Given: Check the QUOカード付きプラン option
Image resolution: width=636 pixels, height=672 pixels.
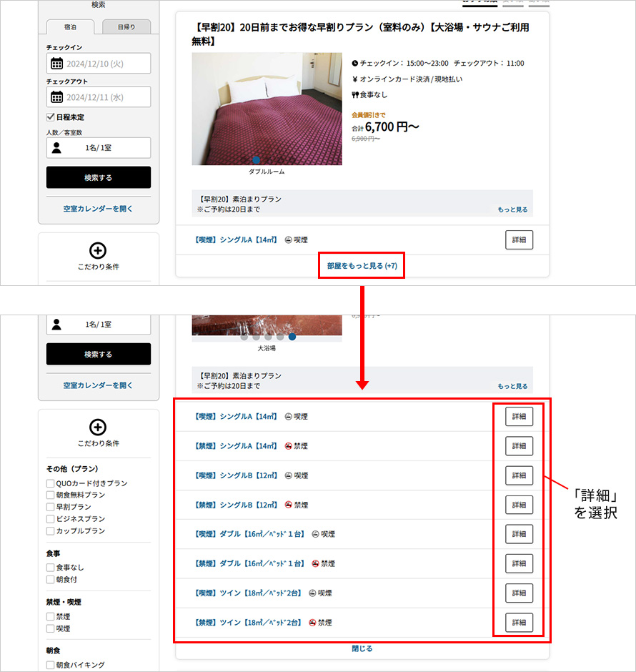Looking at the screenshot, I should 50,483.
